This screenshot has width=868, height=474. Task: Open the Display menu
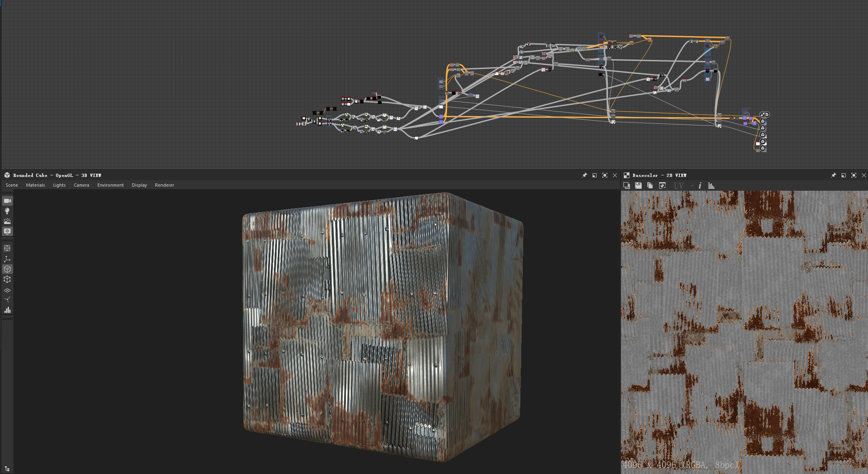[139, 185]
